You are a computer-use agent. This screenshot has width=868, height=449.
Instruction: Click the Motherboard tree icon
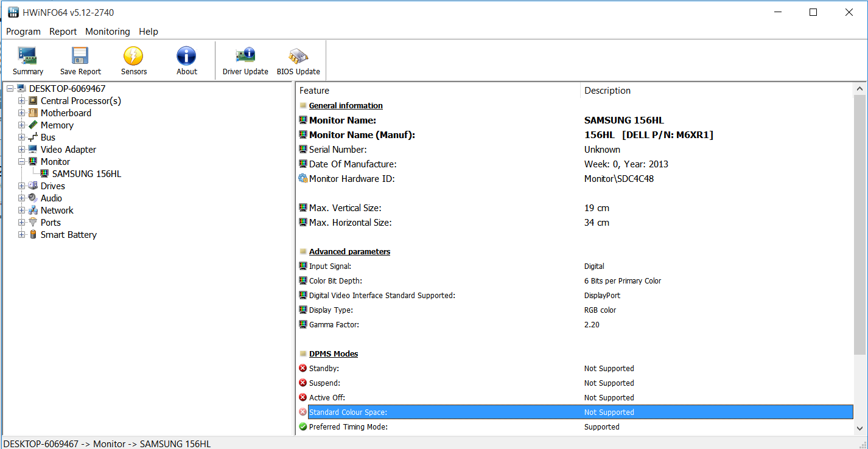tap(33, 113)
